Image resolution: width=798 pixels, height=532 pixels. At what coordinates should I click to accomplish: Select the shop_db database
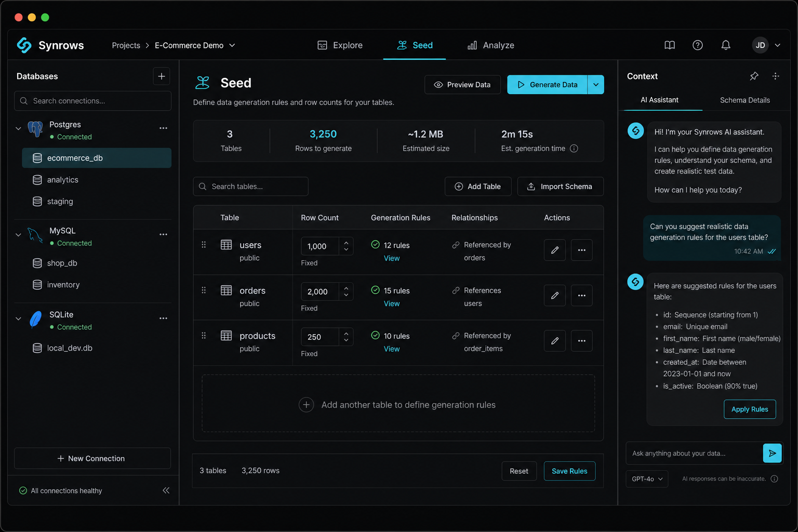97,263
